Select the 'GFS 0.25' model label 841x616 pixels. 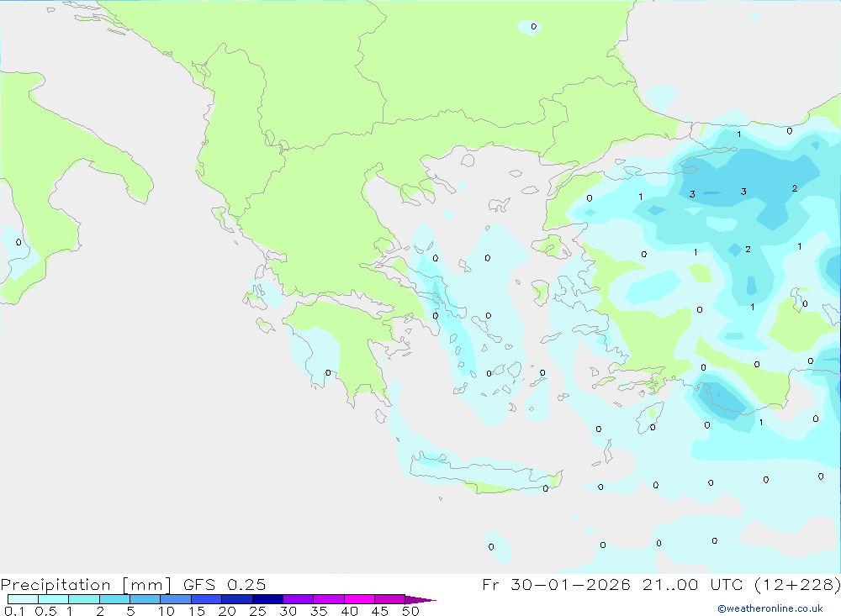[x=225, y=584]
